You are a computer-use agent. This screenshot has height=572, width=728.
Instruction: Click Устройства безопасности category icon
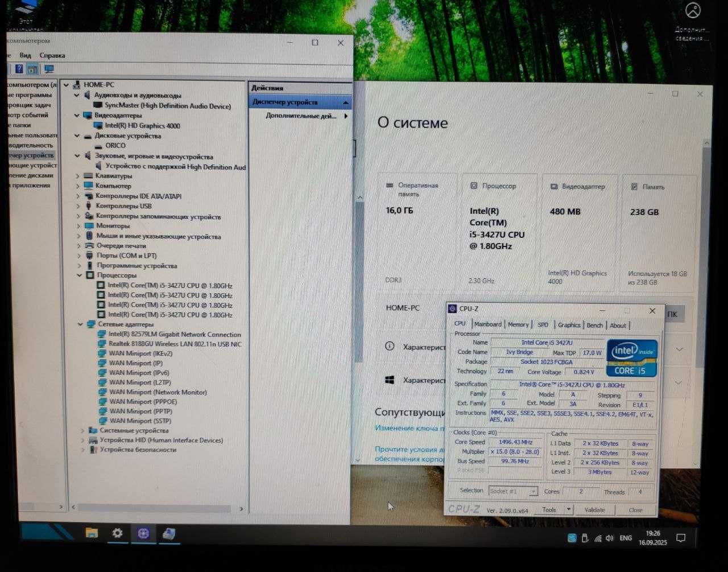pos(93,450)
